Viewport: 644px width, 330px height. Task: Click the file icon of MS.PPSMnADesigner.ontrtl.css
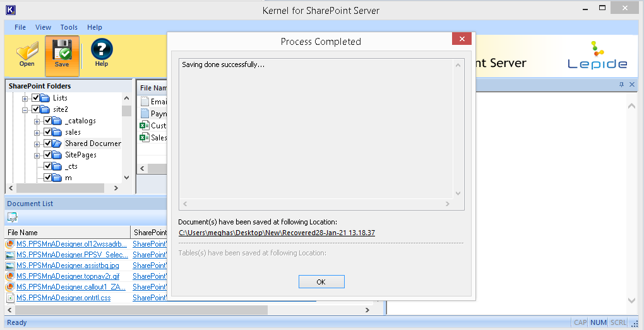coord(10,298)
